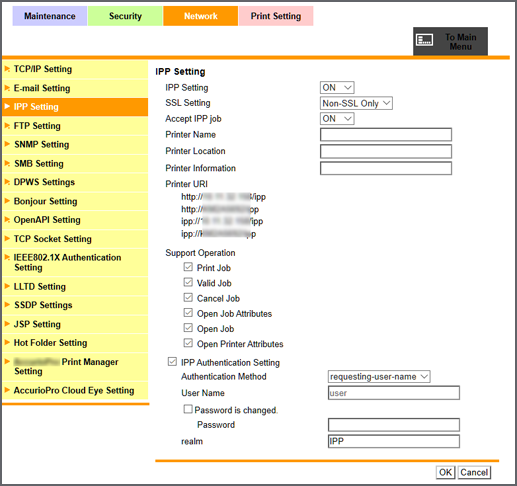Open SNMP Setting in the sidebar
This screenshot has height=486, width=517.
coord(75,144)
